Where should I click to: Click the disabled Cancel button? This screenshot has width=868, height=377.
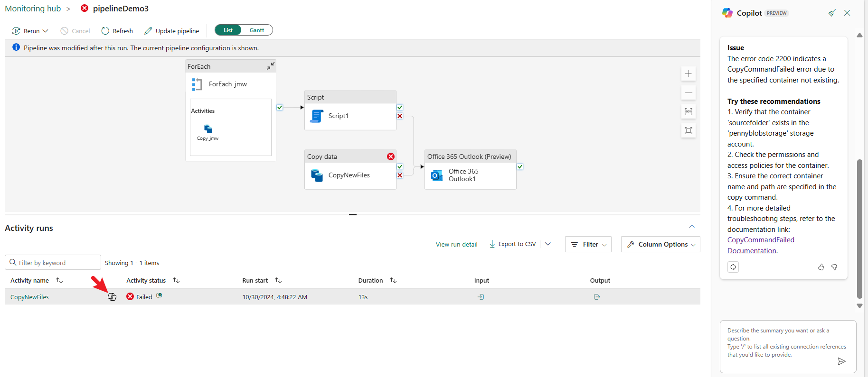pyautogui.click(x=75, y=31)
